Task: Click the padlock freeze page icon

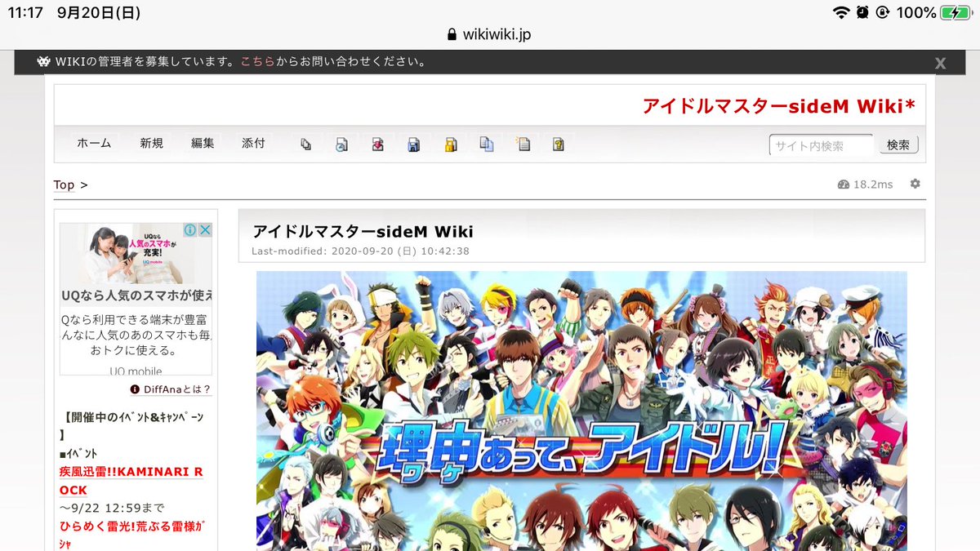Action: [450, 144]
